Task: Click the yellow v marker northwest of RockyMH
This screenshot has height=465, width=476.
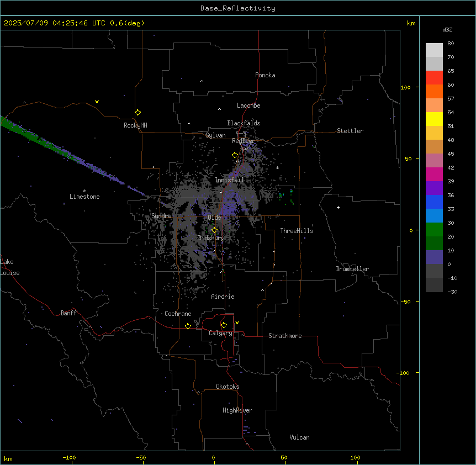Action: (x=97, y=102)
